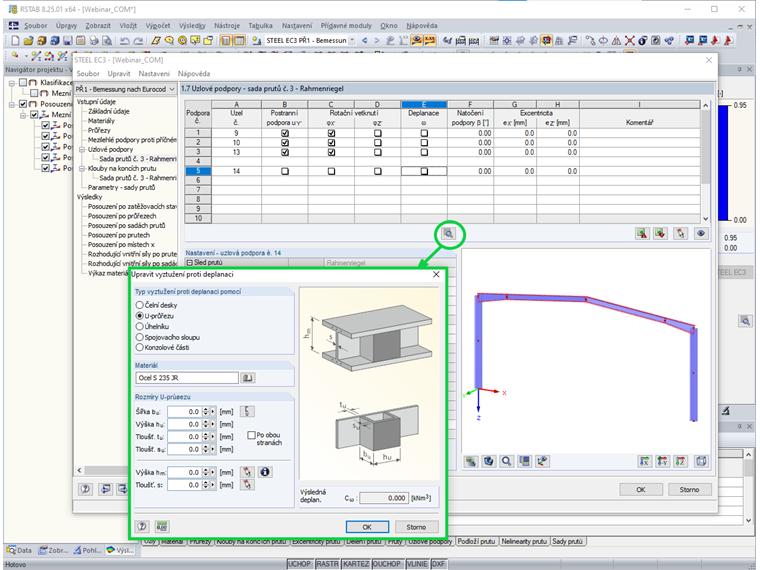Viewport: 760px width, 570px height.
Task: Open Soubor menu in RSTAB menu bar
Action: click(x=35, y=25)
